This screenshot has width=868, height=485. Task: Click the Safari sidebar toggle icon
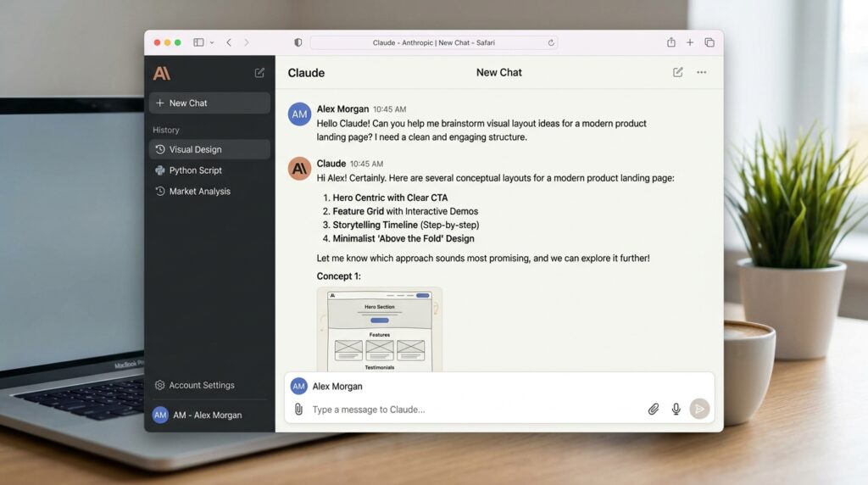pyautogui.click(x=198, y=42)
